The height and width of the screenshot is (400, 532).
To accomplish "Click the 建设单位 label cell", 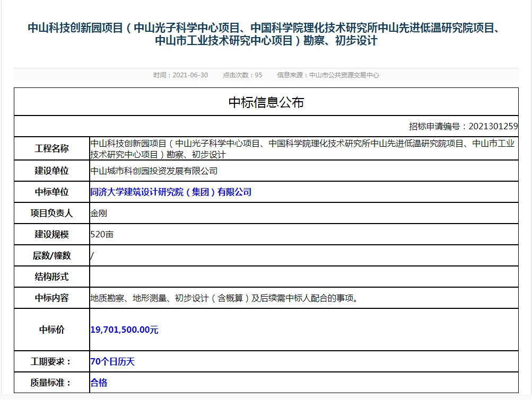I will pos(51,171).
